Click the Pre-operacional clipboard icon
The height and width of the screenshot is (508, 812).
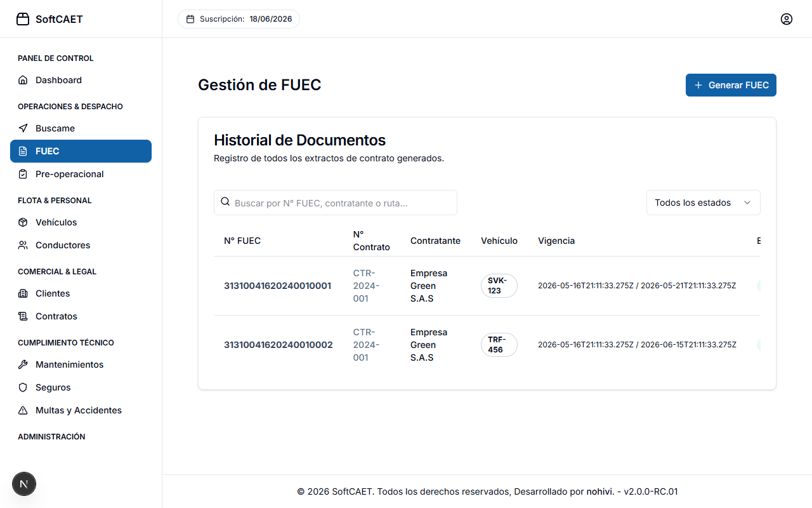pyautogui.click(x=23, y=174)
